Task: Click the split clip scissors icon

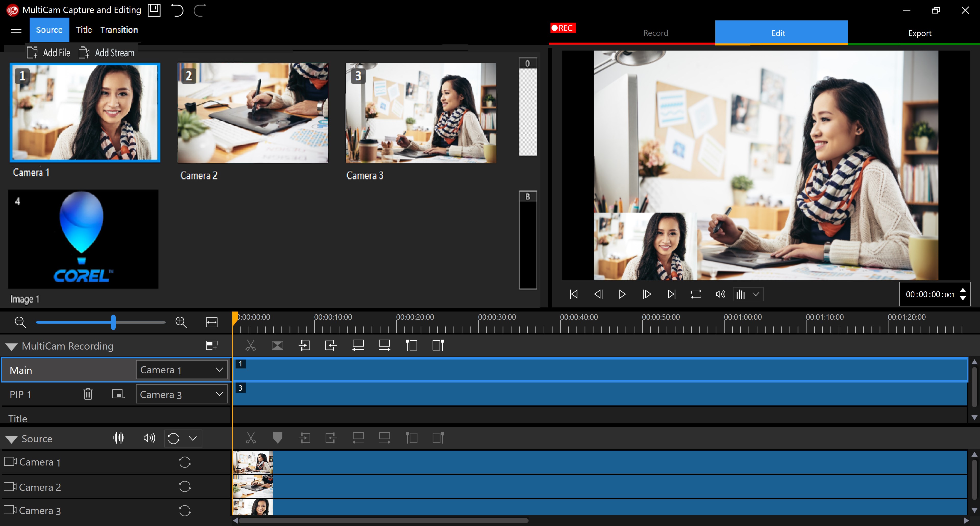Action: [x=250, y=345]
